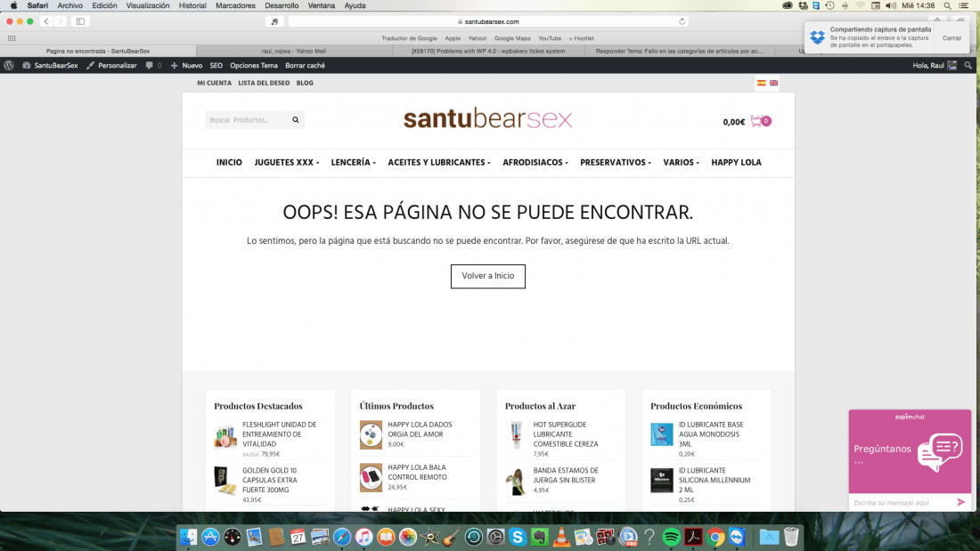Click the santubearsex site logo
This screenshot has width=980, height=551.
click(x=488, y=118)
